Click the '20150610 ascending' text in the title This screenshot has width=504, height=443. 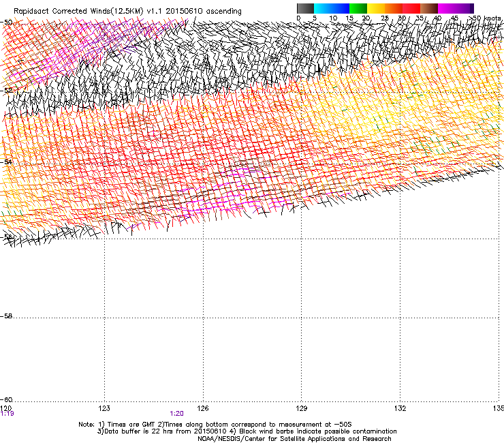pyautogui.click(x=204, y=12)
